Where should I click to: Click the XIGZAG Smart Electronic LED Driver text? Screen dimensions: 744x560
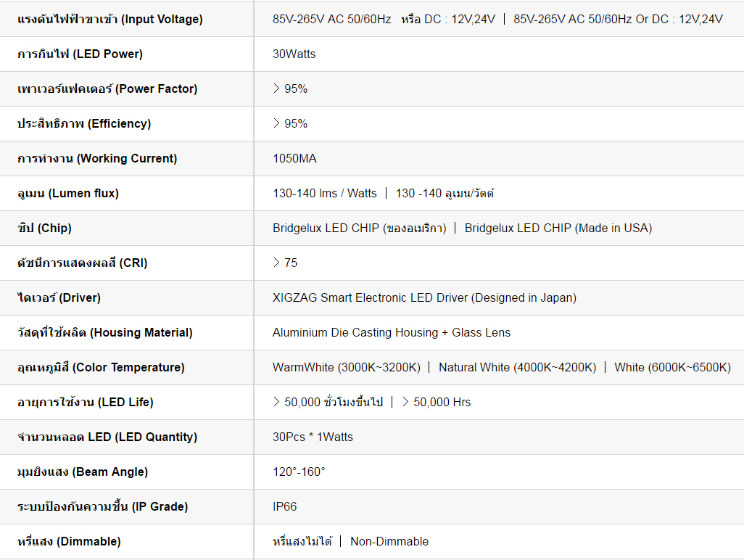(x=424, y=298)
